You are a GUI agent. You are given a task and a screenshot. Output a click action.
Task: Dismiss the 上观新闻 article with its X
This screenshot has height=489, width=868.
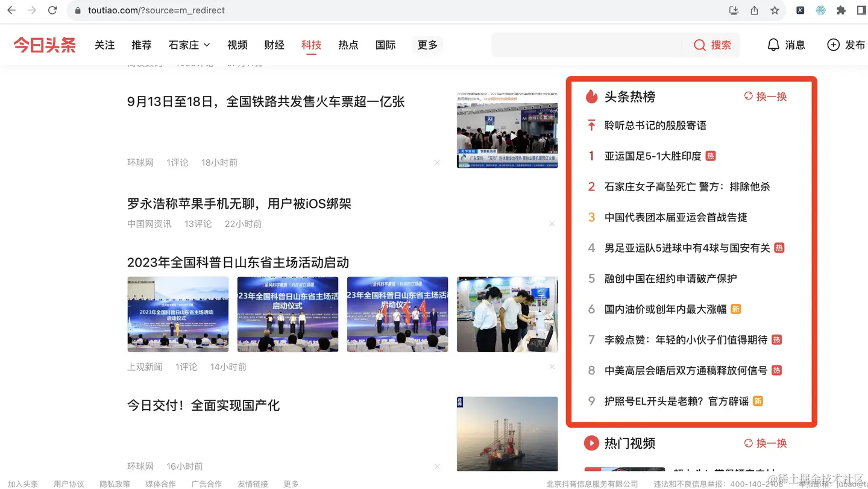point(552,367)
